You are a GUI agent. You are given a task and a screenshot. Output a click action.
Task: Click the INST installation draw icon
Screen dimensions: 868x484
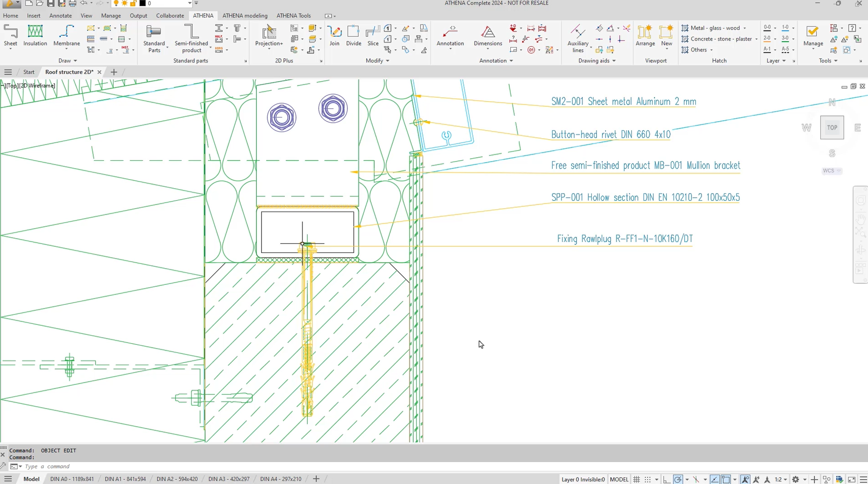[125, 50]
